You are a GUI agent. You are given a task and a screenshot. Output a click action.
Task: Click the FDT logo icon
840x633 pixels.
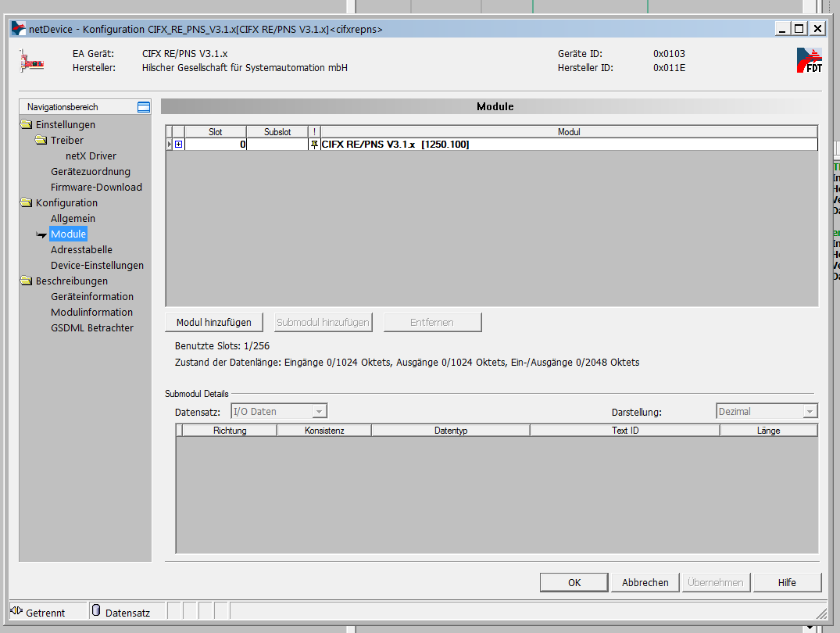(x=809, y=60)
